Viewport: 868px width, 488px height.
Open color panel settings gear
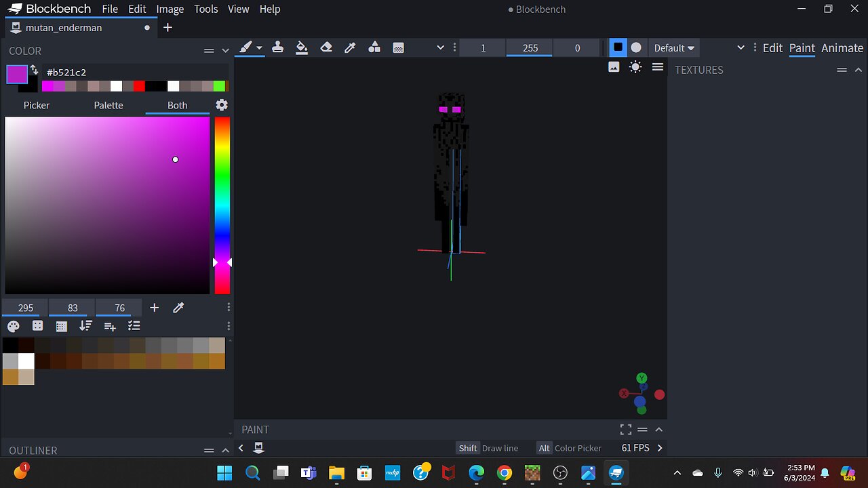[x=222, y=105]
